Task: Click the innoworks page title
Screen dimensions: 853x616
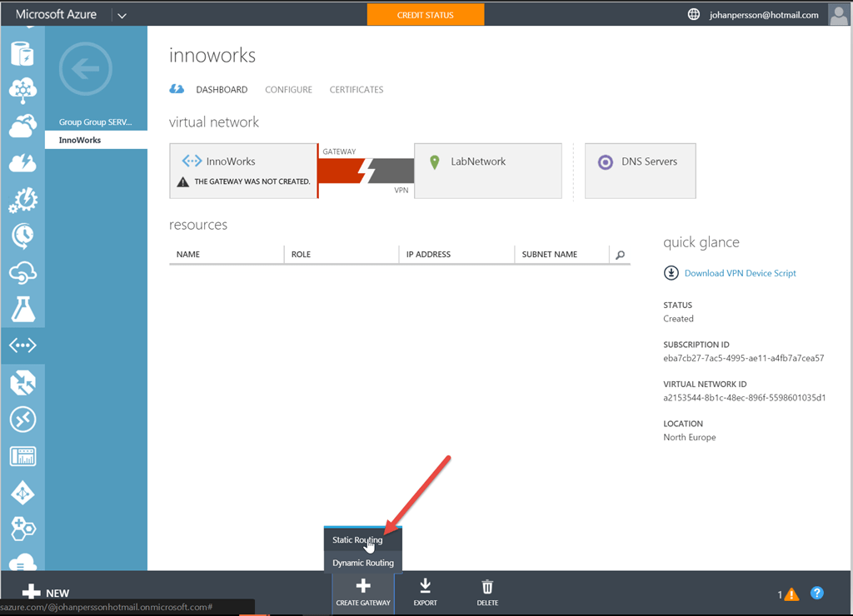Action: coord(212,55)
